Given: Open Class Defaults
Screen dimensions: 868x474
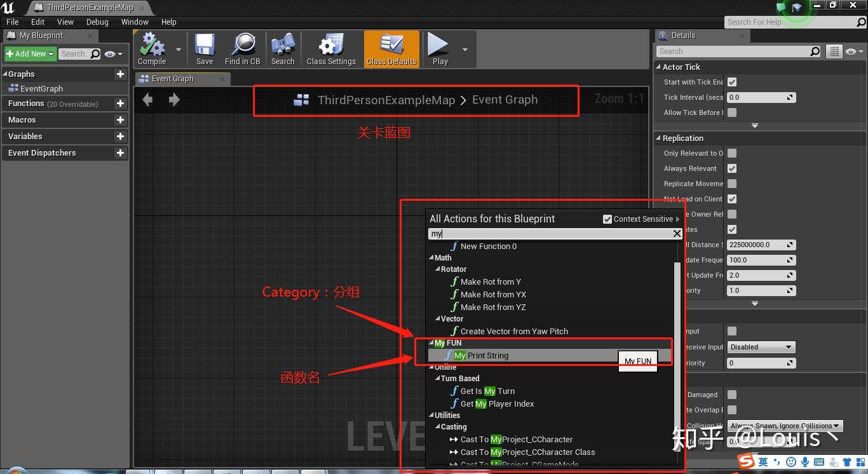Looking at the screenshot, I should [390, 48].
